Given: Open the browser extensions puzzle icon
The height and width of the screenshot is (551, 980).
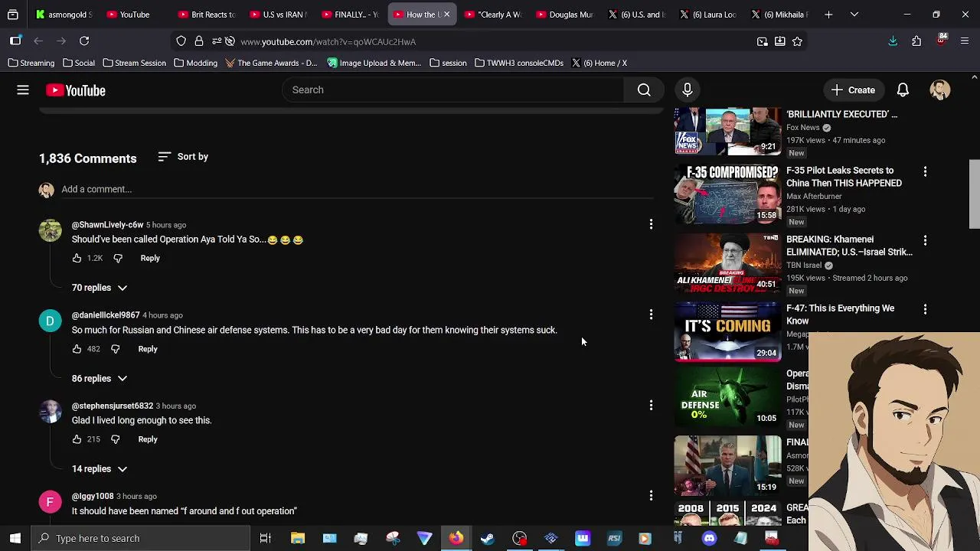Looking at the screenshot, I should tap(916, 41).
